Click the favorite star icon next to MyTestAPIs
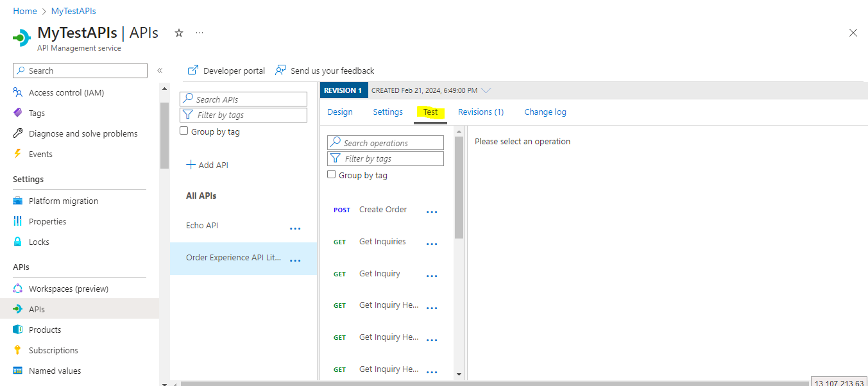This screenshot has height=386, width=868. (179, 33)
